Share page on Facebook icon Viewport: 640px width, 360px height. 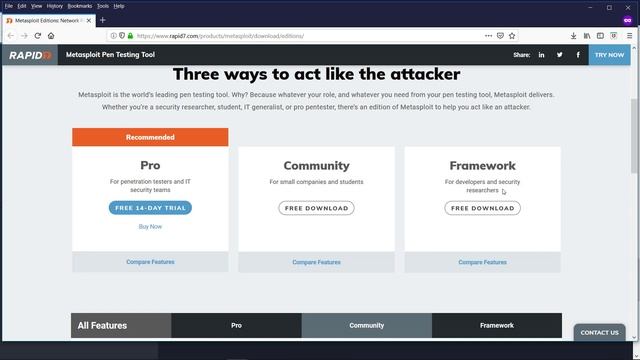578,55
